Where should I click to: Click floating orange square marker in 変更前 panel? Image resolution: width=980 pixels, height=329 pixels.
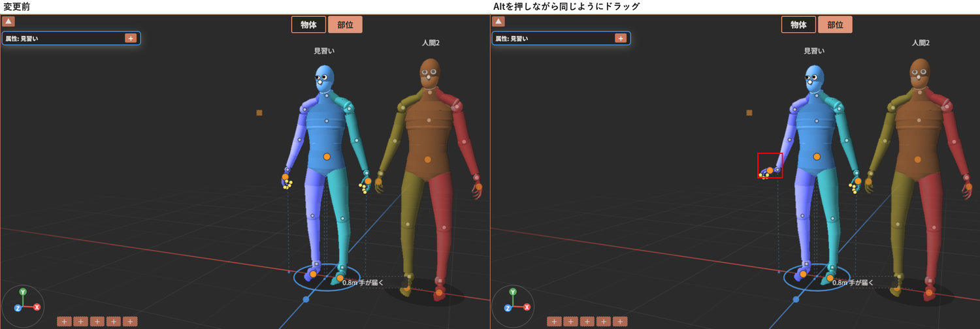(x=259, y=113)
